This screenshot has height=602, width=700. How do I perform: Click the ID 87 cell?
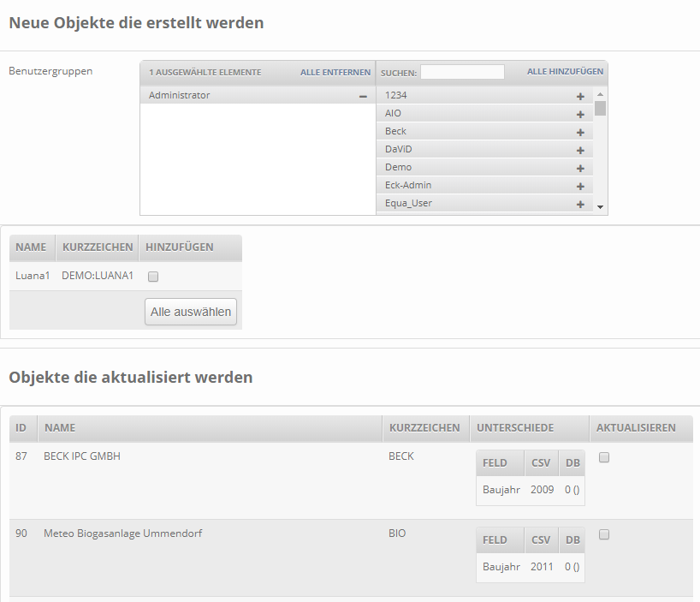click(21, 456)
